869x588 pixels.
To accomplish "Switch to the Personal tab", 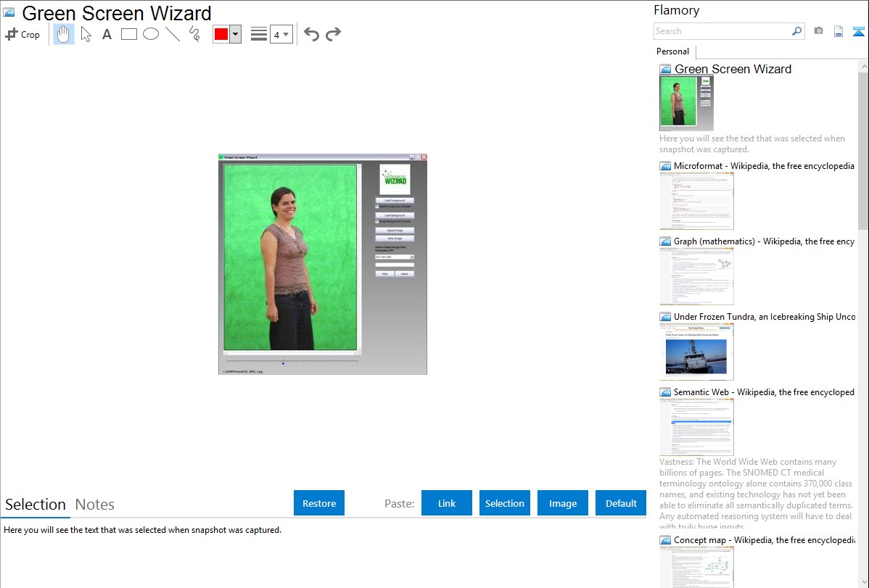I will [x=673, y=51].
